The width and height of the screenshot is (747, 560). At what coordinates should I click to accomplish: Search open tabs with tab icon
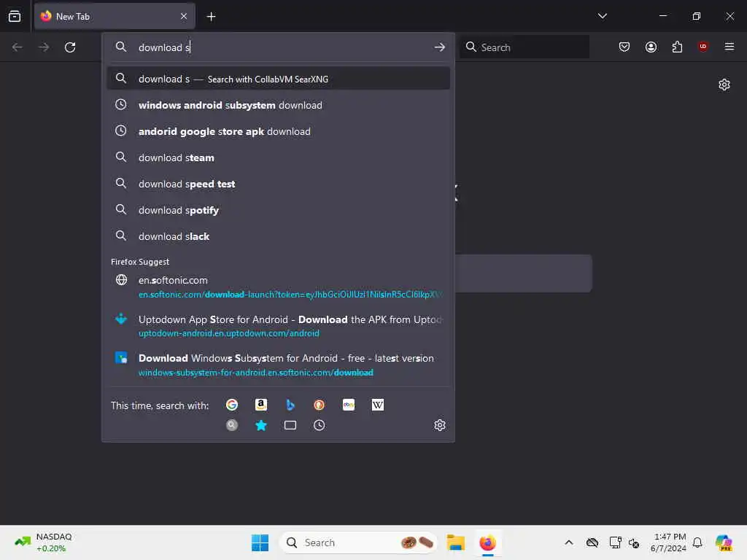coord(290,425)
